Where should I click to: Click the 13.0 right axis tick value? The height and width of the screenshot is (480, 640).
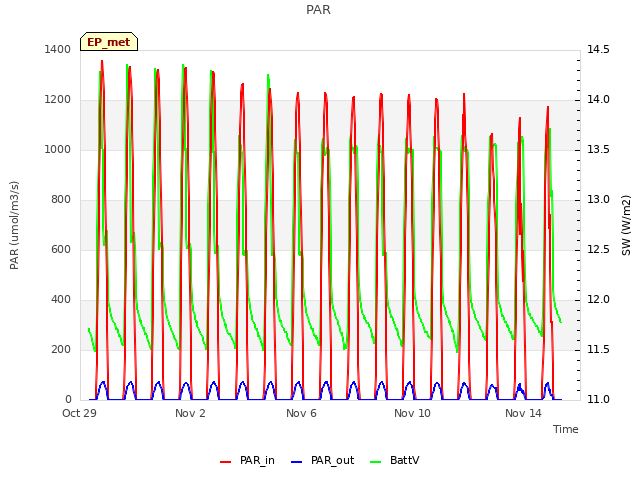598,199
